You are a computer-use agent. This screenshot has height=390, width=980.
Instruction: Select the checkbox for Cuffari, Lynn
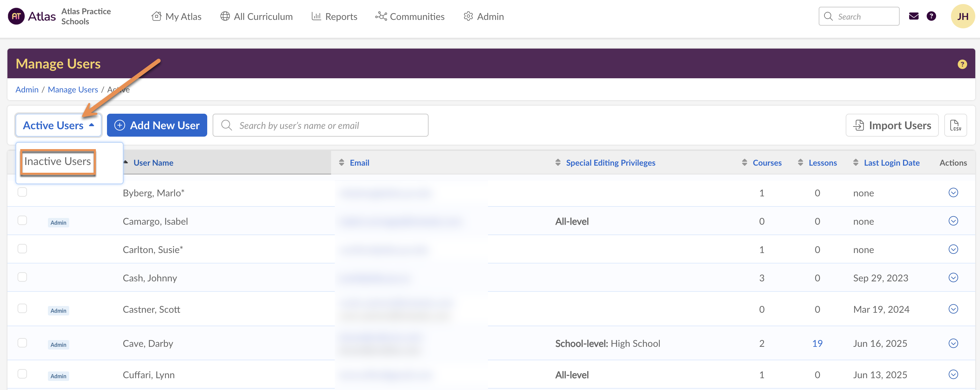coord(23,374)
